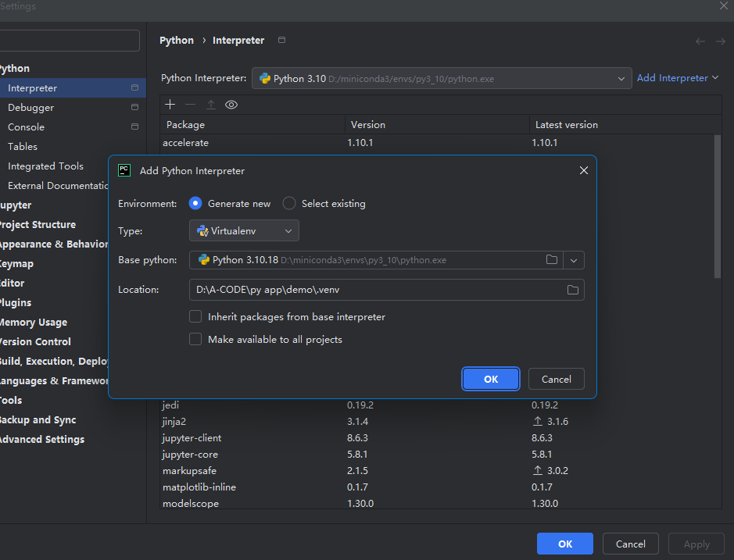Viewport: 734px width, 560px height.
Task: Click Python icon in Python Interpreter combo
Action: tap(265, 78)
